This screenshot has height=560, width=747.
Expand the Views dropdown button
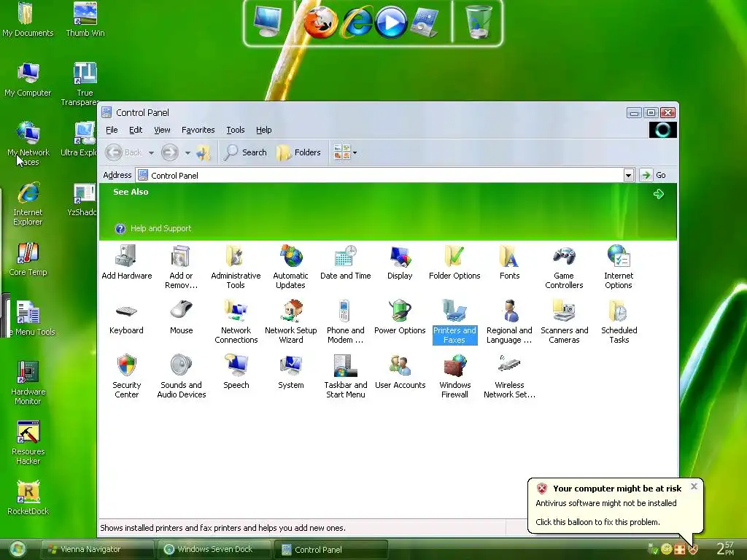[345, 152]
